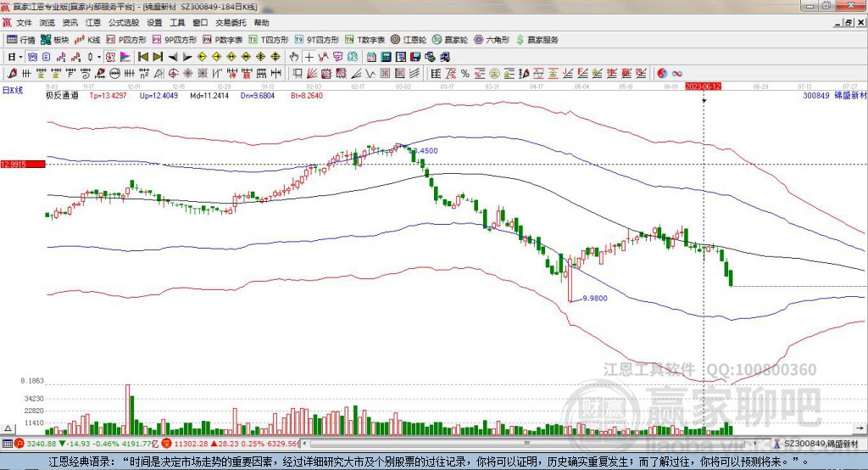Expand the 日 period dropdown arrow
Screen dimensions: 868x470
coord(20,57)
